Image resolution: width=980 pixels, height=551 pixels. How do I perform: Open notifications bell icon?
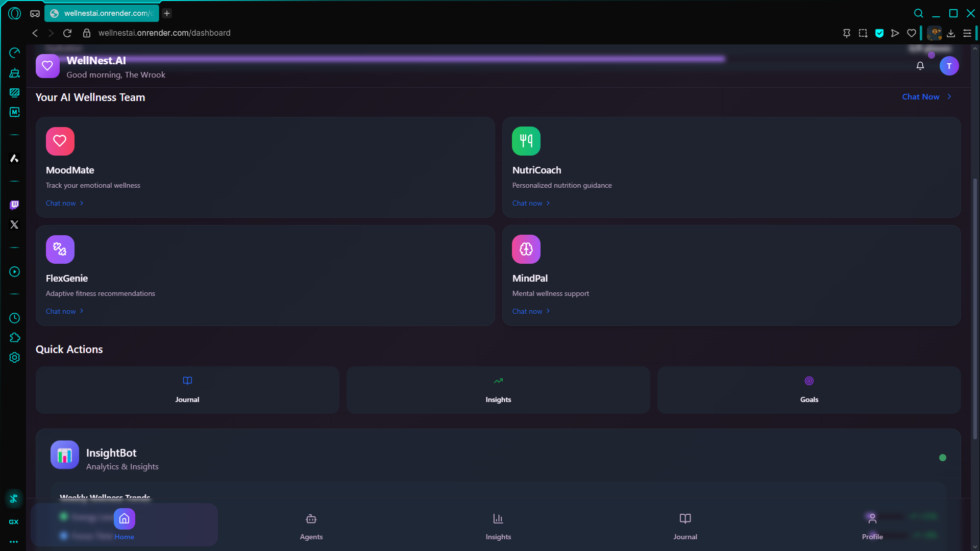pos(920,66)
